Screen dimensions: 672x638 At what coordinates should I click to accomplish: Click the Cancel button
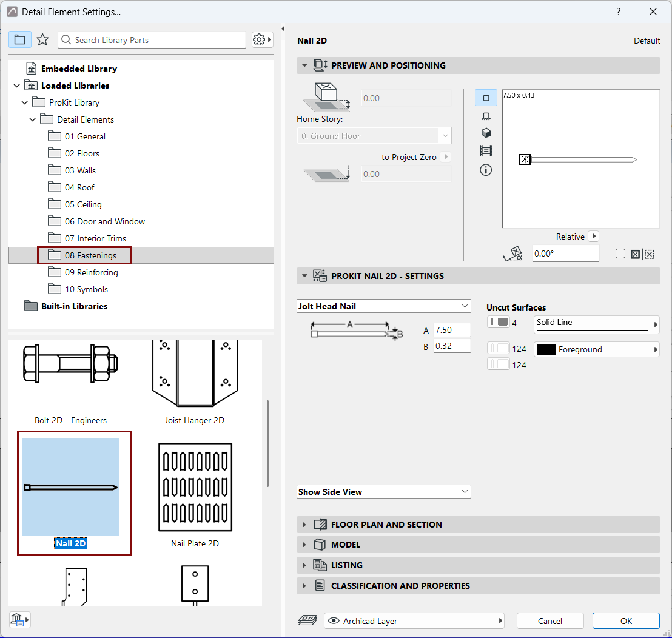pos(550,621)
